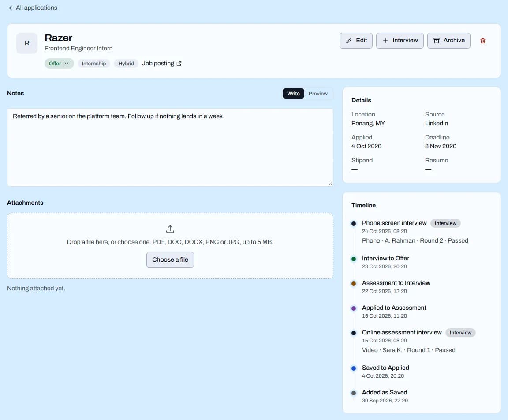Click the Penang, MY location value
Screen dimensions: 508x420
pyautogui.click(x=368, y=123)
